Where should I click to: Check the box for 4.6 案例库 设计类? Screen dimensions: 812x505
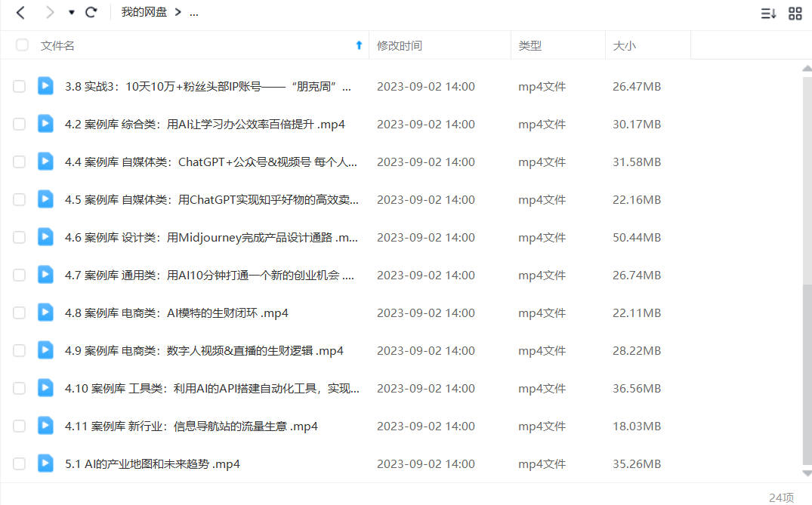pyautogui.click(x=19, y=238)
